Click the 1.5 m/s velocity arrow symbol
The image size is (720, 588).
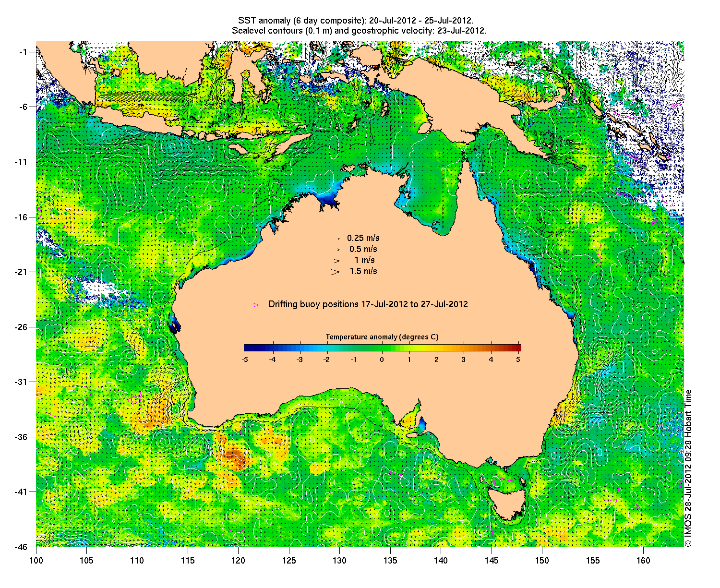click(x=336, y=272)
